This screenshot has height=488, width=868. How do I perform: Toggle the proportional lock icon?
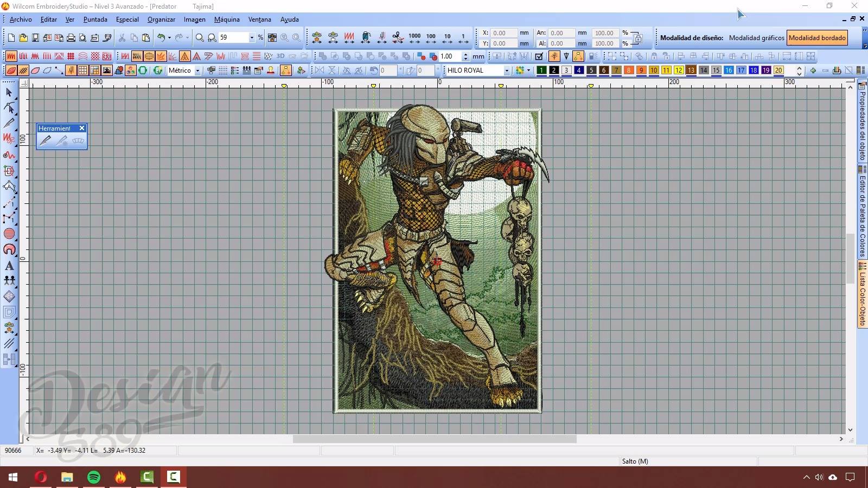pos(638,38)
